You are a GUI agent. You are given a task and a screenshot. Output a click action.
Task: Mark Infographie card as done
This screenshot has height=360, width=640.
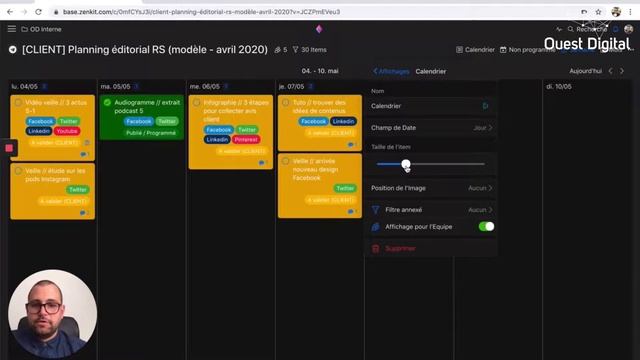coord(196,102)
